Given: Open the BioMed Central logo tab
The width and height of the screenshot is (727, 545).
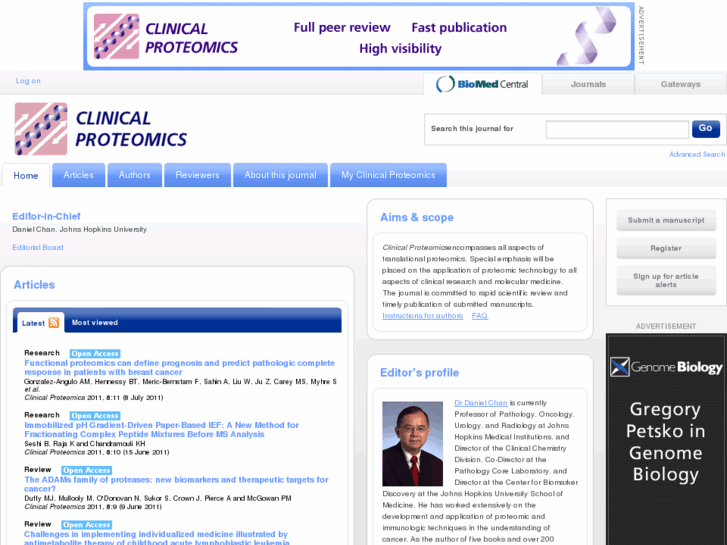Looking at the screenshot, I should [482, 84].
